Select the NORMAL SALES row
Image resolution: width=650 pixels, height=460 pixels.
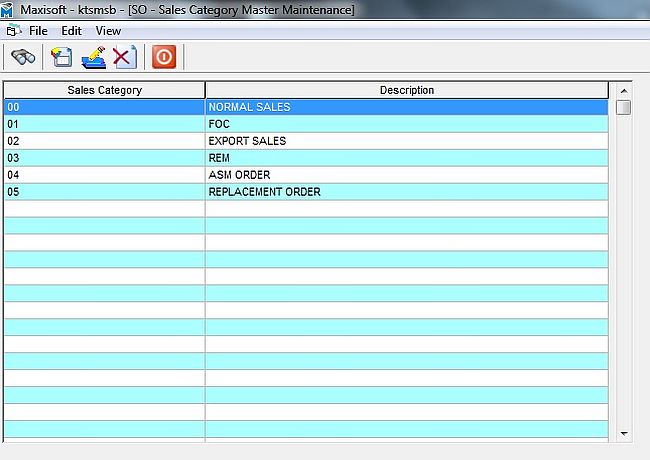point(248,107)
